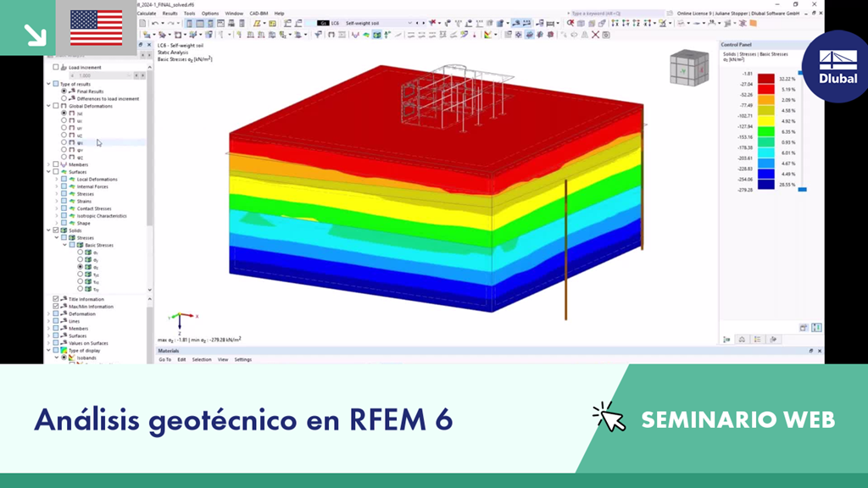868x488 pixels.
Task: Click the next load case arrow
Action: [424, 23]
